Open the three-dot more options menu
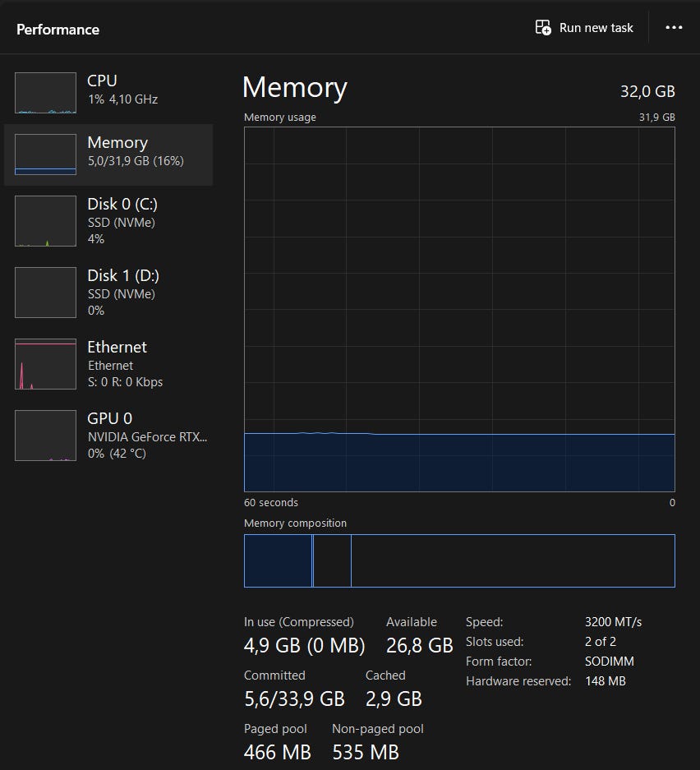The width and height of the screenshot is (700, 770). pos(675,28)
